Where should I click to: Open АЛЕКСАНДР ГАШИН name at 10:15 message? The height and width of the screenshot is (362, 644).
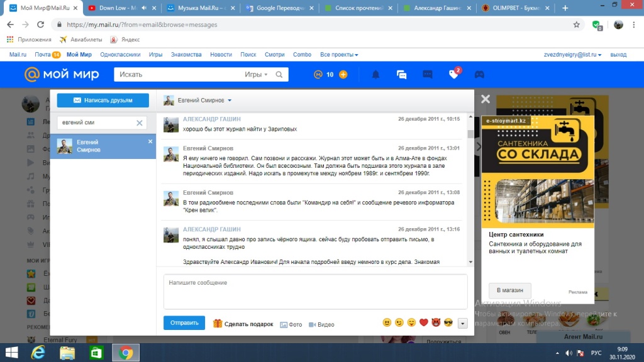211,119
